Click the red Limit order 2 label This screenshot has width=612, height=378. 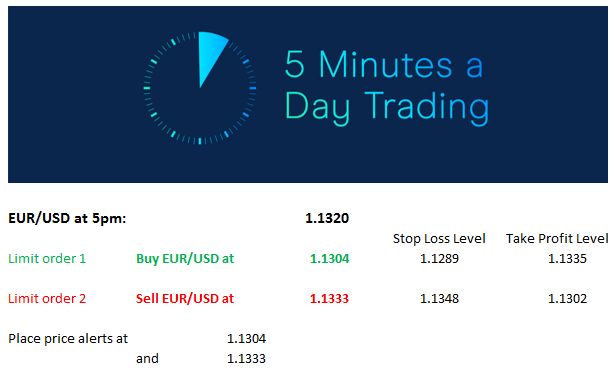pos(47,299)
